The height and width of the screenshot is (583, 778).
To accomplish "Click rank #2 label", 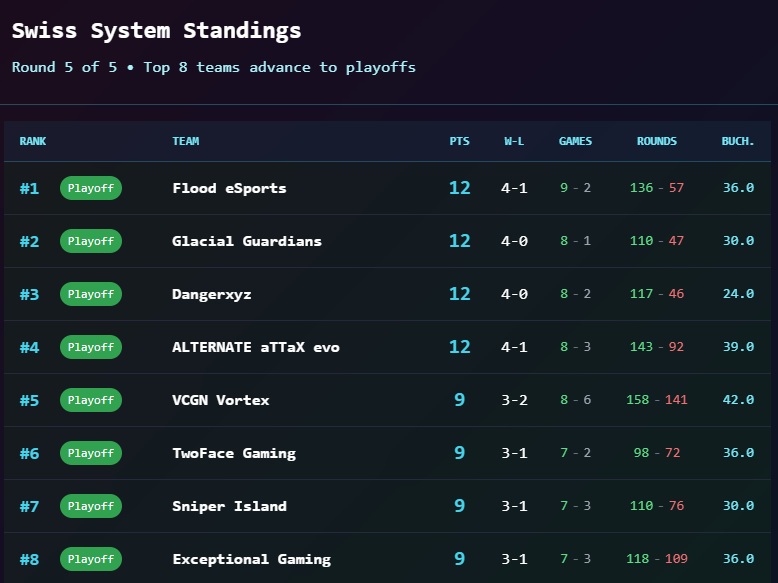I will 29,242.
